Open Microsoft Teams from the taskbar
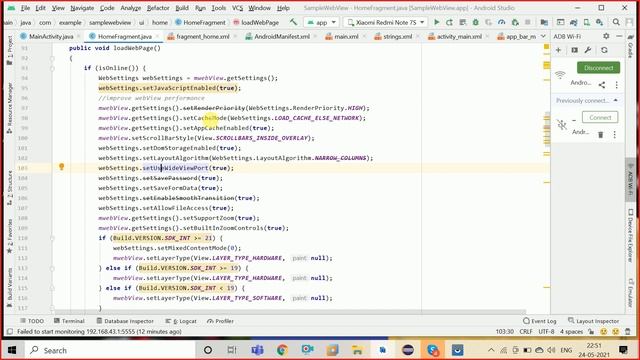The height and width of the screenshot is (360, 640). point(257,350)
